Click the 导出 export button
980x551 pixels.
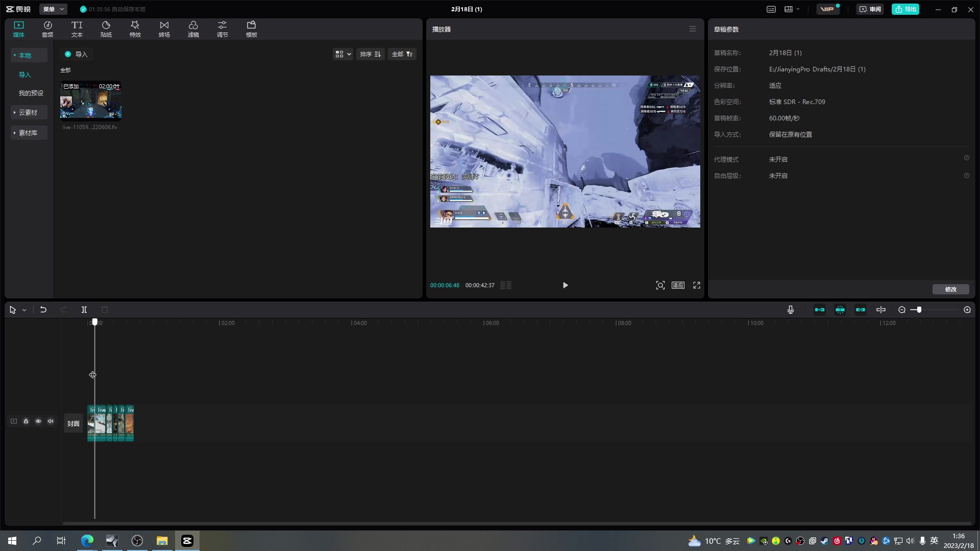pos(905,9)
